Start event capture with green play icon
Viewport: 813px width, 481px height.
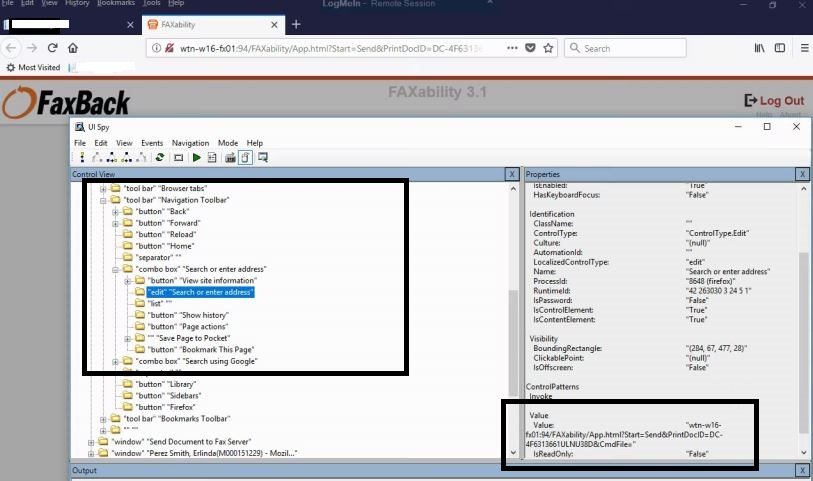(x=197, y=157)
